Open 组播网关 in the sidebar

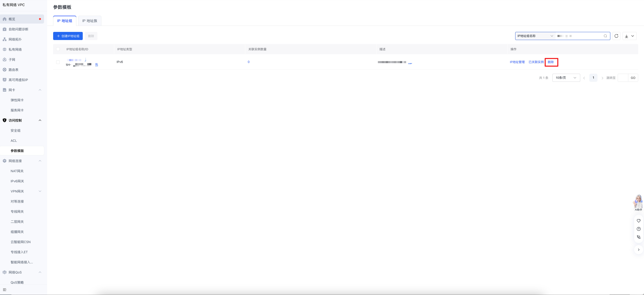point(17,232)
